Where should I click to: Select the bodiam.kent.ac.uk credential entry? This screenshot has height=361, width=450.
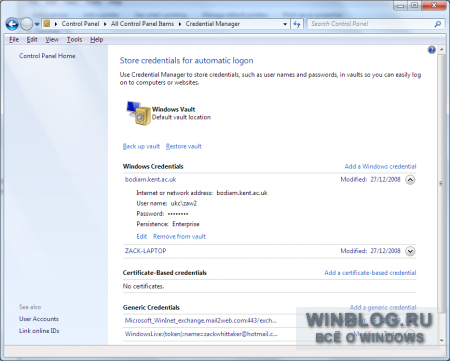(x=150, y=179)
